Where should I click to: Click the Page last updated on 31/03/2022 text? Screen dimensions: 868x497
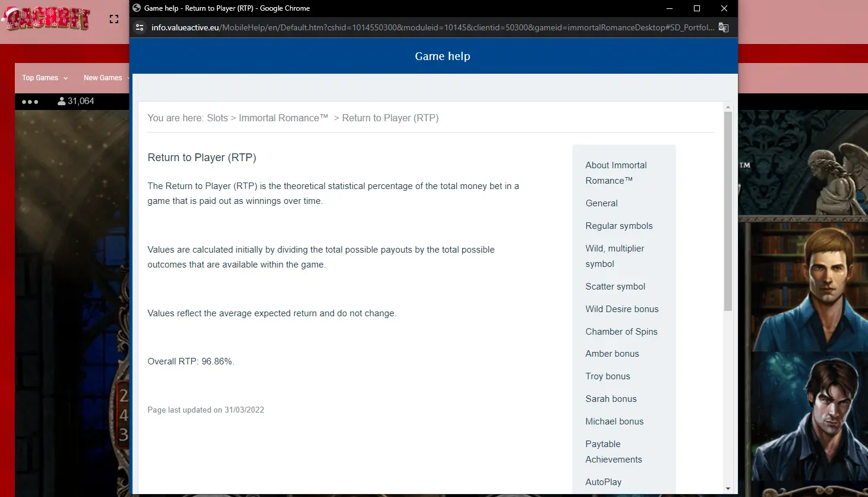(206, 410)
